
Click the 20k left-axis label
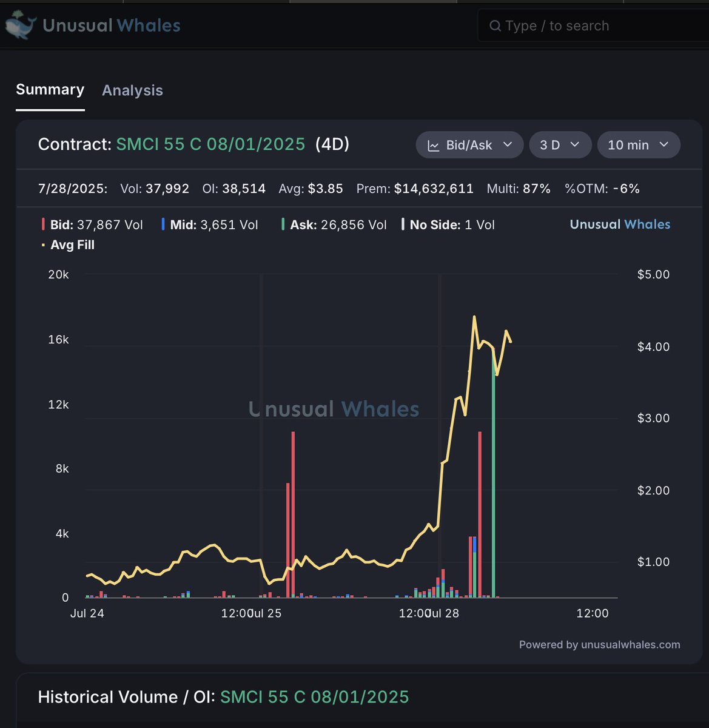click(59, 274)
